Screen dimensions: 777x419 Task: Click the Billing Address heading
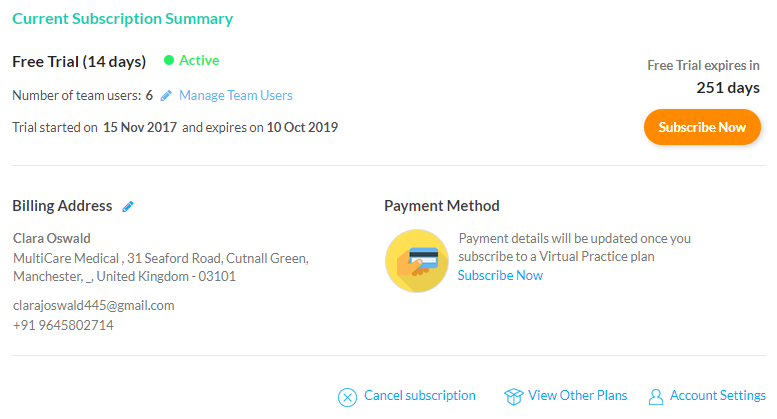pos(62,206)
